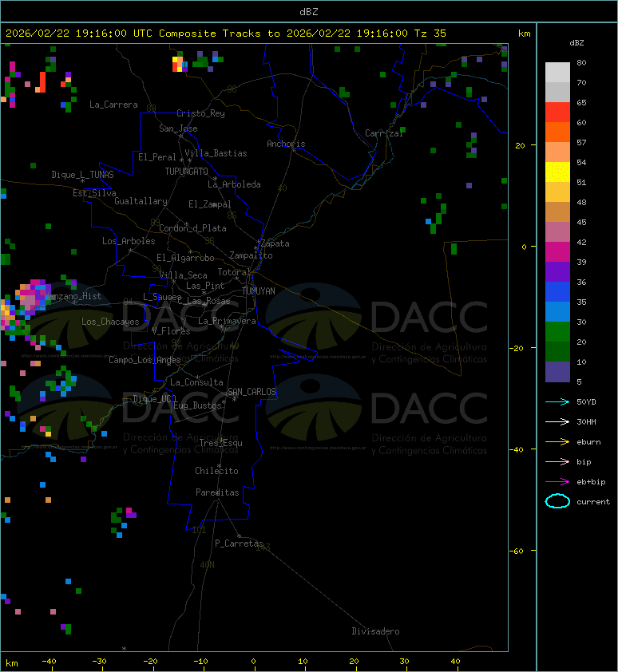Click the San_Jose map label
Image resolution: width=618 pixels, height=672 pixels.
tap(178, 128)
